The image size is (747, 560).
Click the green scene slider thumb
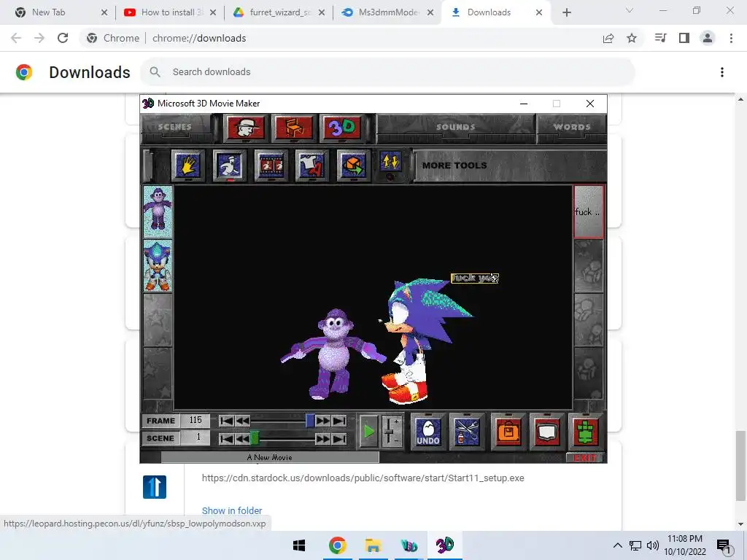[255, 438]
